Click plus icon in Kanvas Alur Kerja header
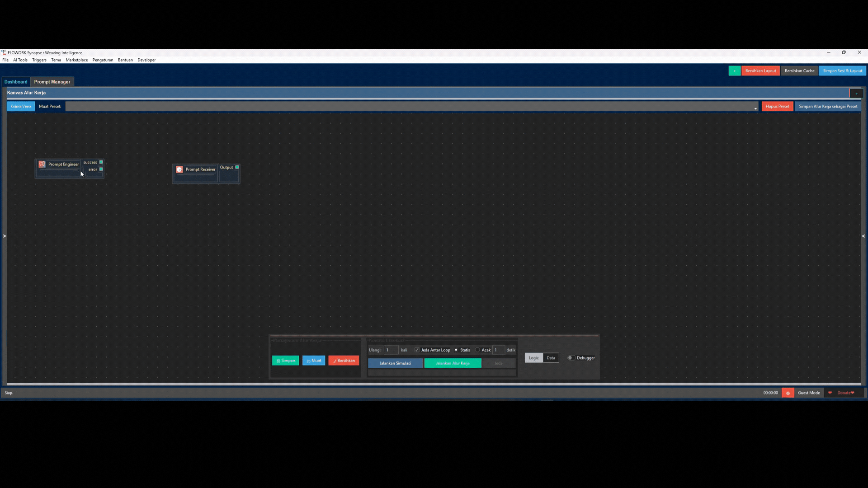This screenshot has width=868, height=488. point(856,94)
